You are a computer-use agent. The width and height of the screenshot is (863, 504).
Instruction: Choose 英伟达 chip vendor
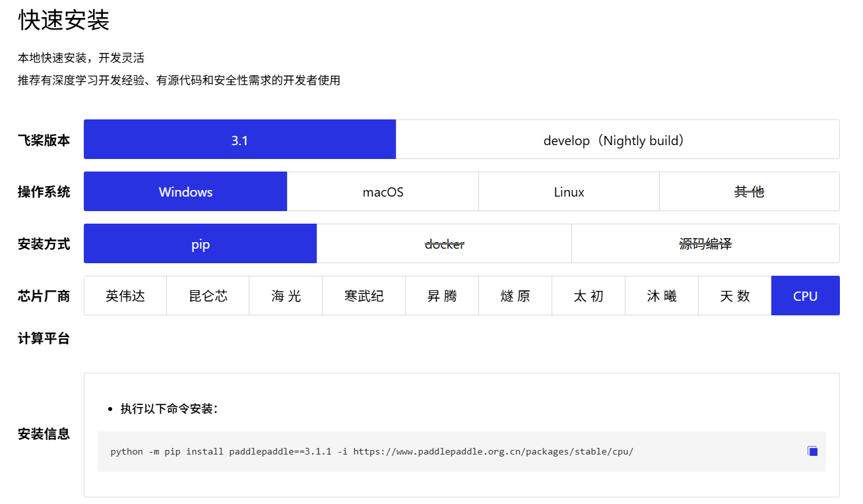pyautogui.click(x=125, y=296)
